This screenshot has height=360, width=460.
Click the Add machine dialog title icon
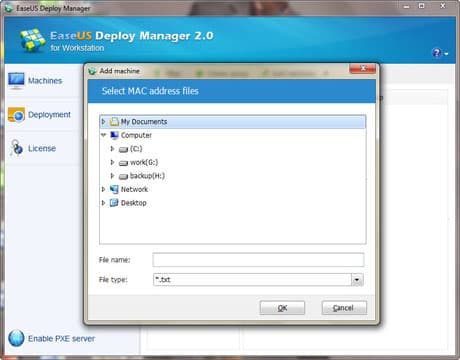tap(92, 71)
